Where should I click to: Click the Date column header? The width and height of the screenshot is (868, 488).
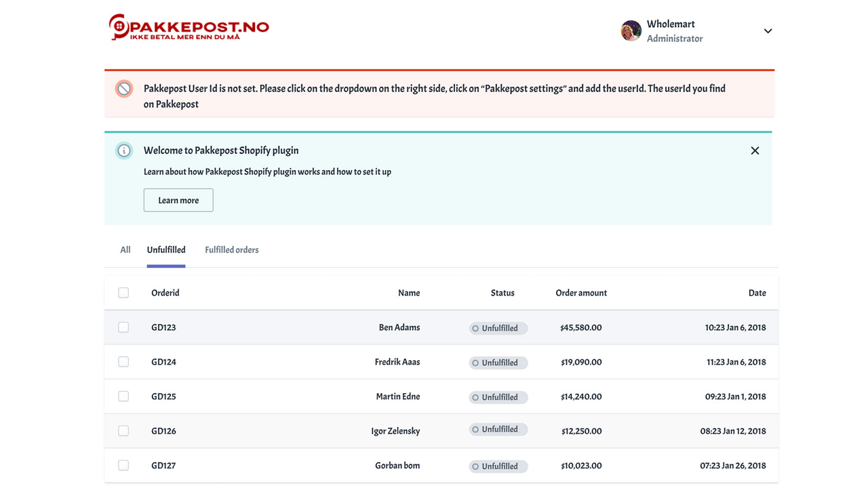[757, 293]
